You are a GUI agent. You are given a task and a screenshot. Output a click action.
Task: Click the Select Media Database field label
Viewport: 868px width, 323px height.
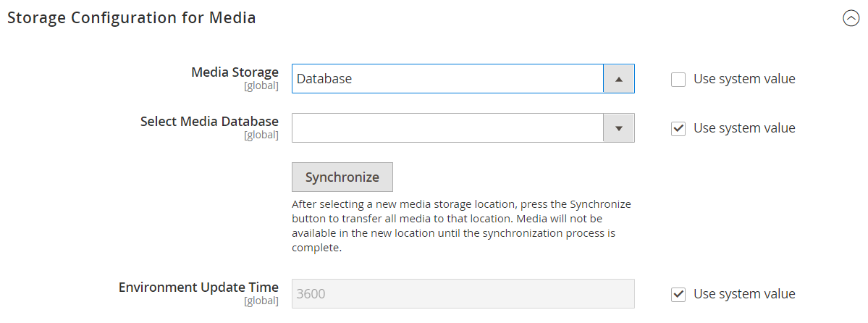coord(209,121)
